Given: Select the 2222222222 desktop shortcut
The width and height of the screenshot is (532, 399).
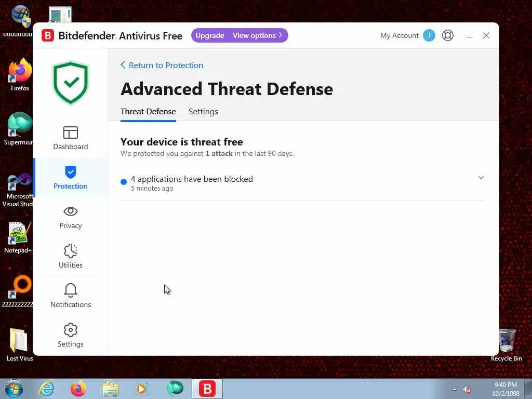Looking at the screenshot, I should coord(18,291).
